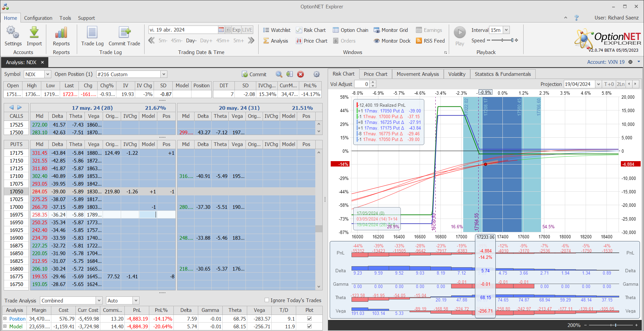
Task: Open the Monitor Grid window
Action: [x=391, y=30]
